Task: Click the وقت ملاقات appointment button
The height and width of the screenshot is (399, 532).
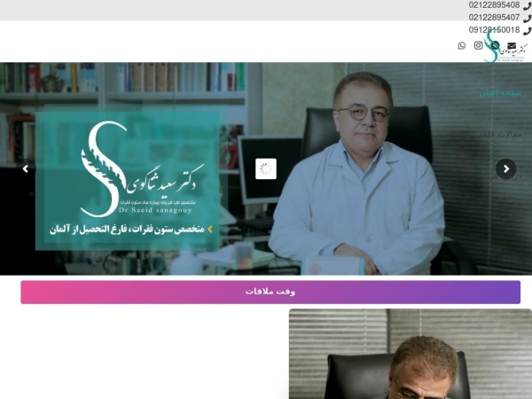Action: (x=270, y=292)
